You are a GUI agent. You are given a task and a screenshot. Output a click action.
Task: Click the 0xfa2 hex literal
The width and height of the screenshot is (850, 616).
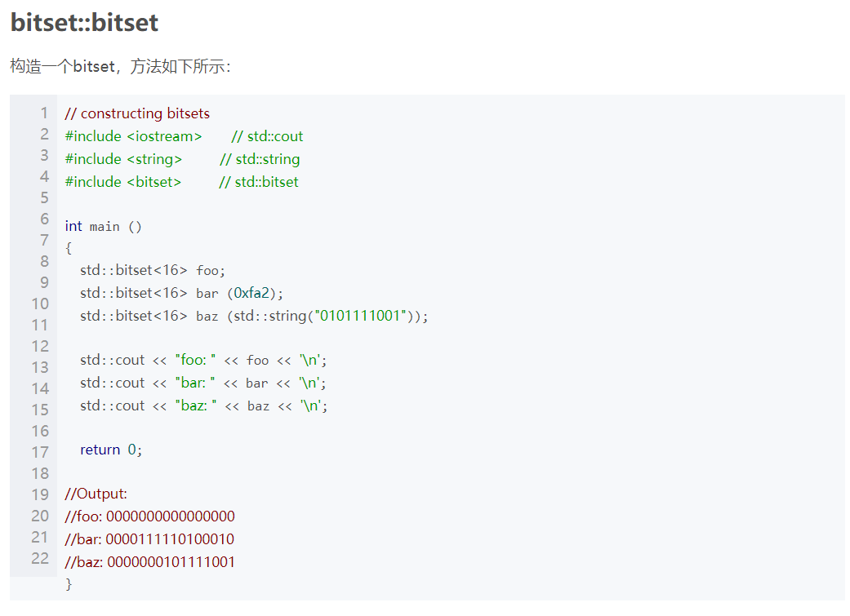(251, 293)
